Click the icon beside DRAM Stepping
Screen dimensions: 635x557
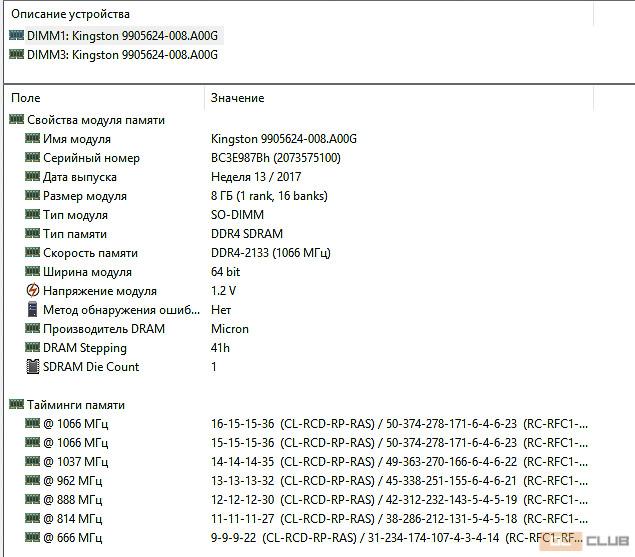pyautogui.click(x=32, y=348)
